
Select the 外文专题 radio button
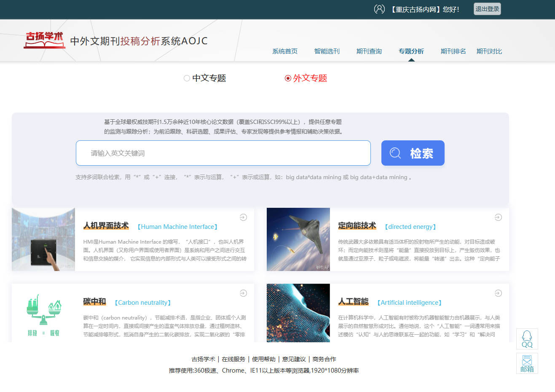(x=288, y=78)
